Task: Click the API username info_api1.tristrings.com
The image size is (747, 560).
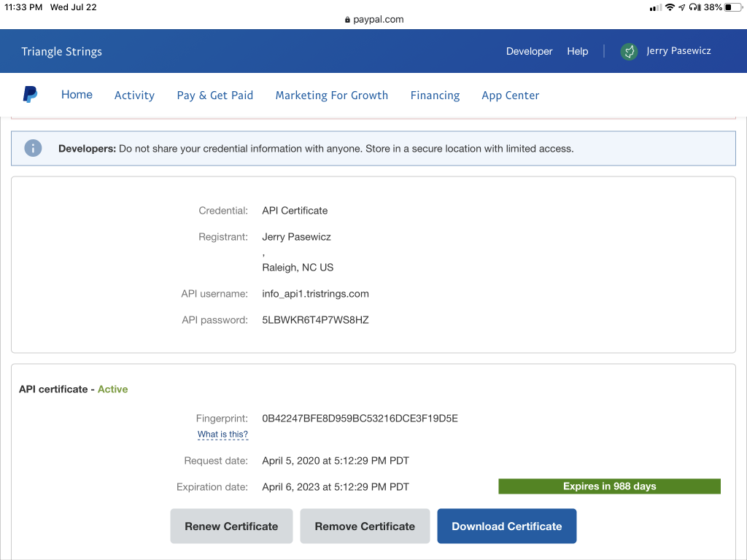Action: [x=315, y=294]
